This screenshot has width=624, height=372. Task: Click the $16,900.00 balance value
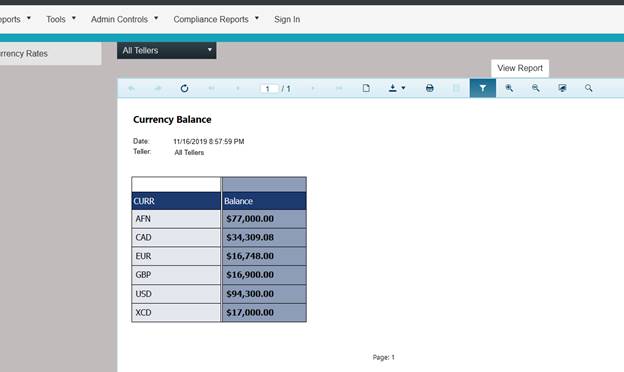coord(250,275)
